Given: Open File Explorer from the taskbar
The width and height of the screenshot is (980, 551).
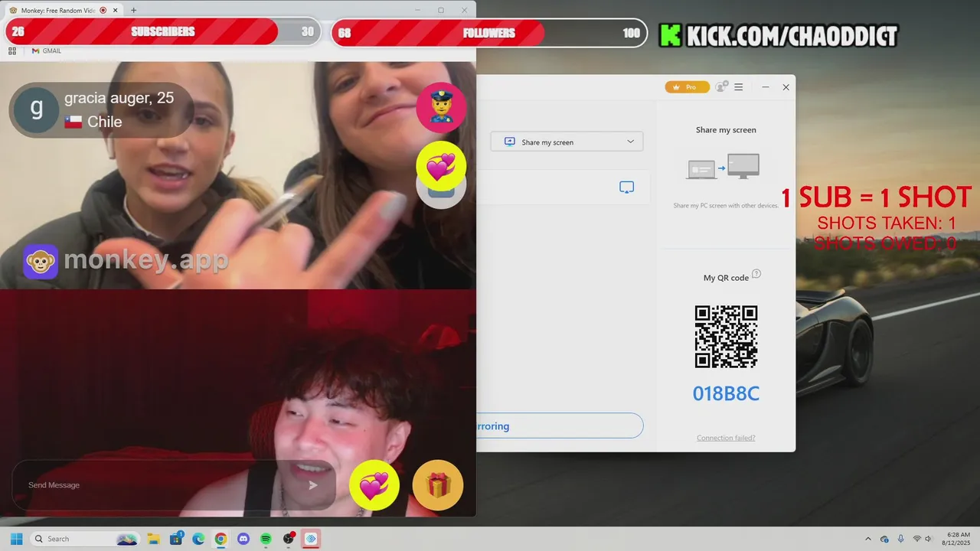Looking at the screenshot, I should [x=153, y=539].
